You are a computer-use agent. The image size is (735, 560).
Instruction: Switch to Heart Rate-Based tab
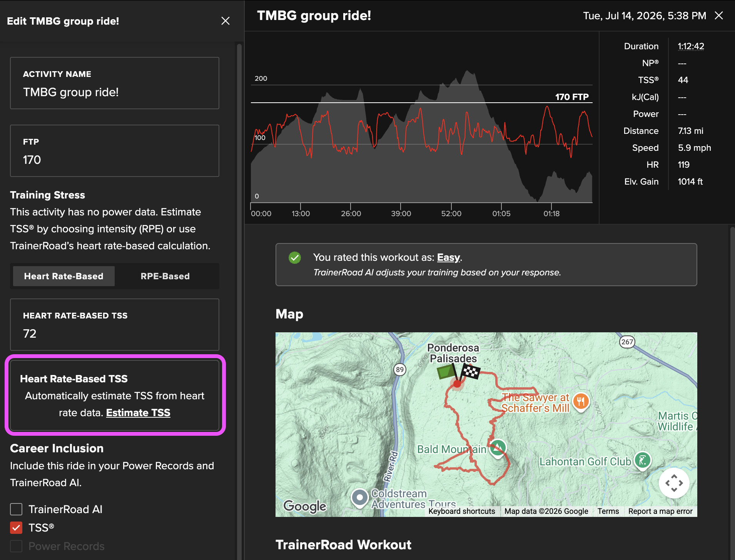[x=64, y=276]
